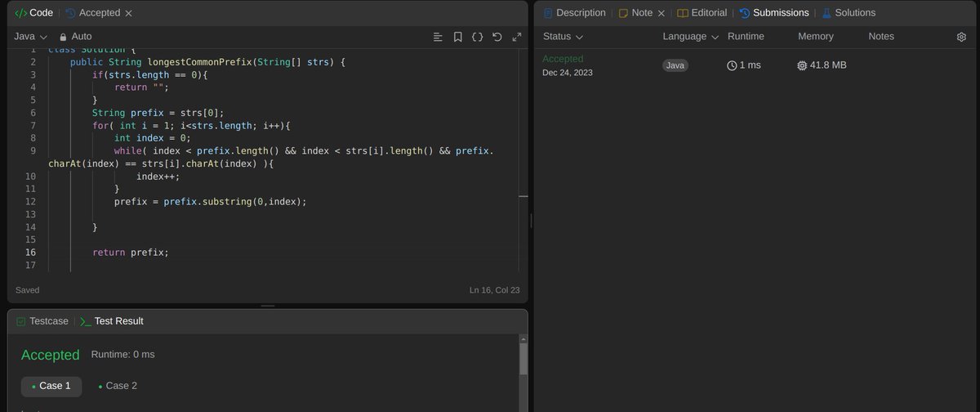Switch to the Test Result tab
Viewport: 980px width, 412px height.
click(x=112, y=321)
